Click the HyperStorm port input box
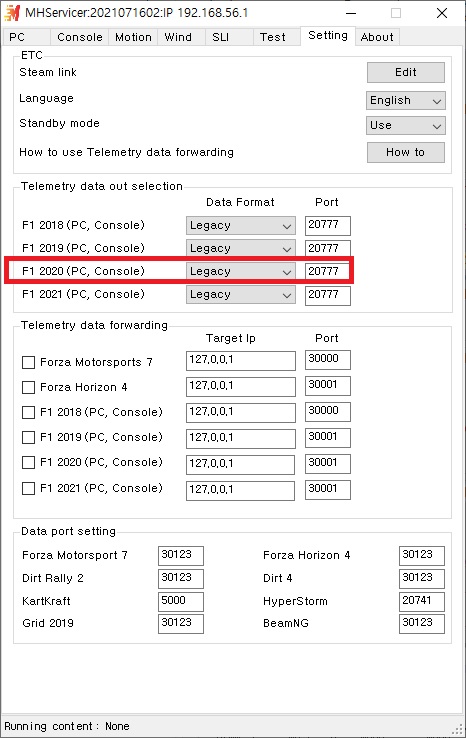Image resolution: width=466 pixels, height=738 pixels. [422, 602]
